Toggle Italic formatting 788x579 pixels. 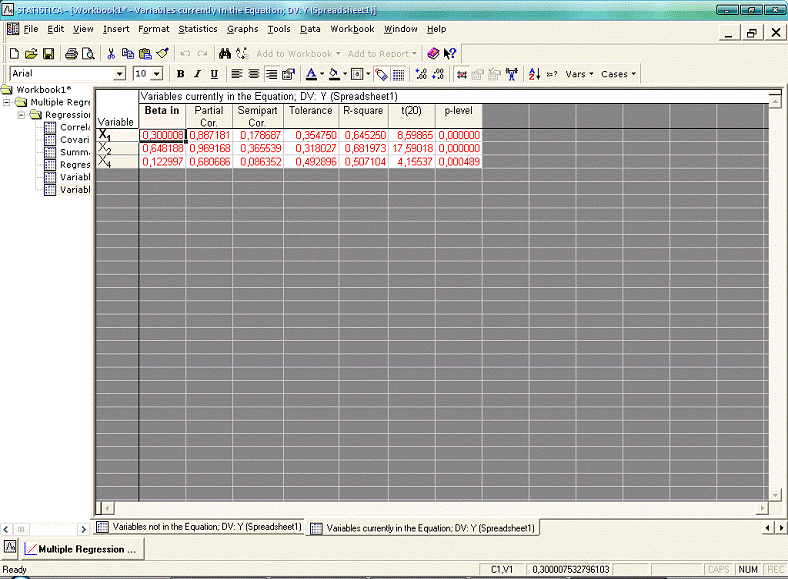(197, 74)
